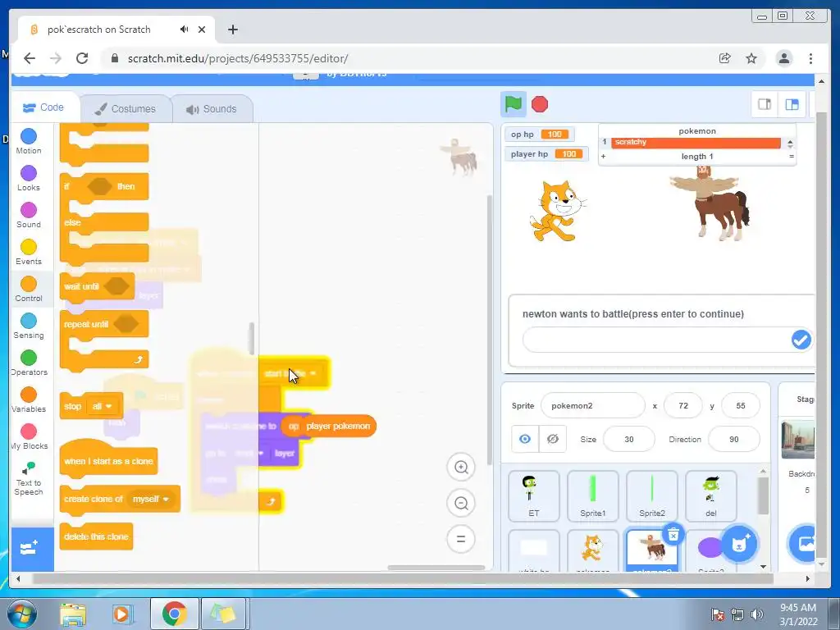Select the Sprite2 thumbnail

coord(652,496)
